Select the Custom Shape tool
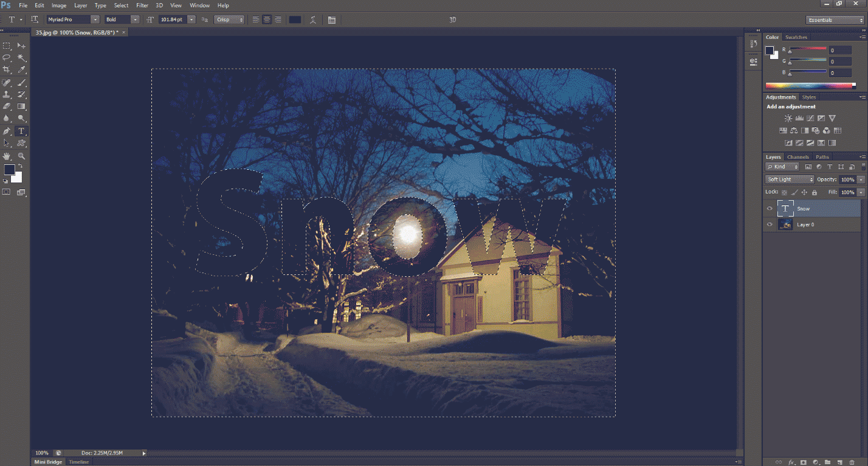Screen dimensions: 868x466 (x=21, y=143)
